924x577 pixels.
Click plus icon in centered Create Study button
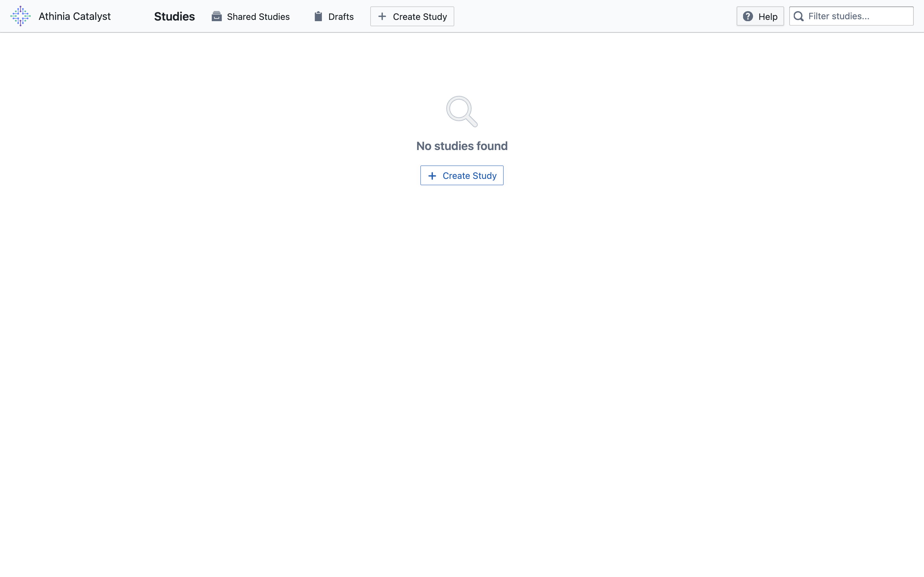tap(432, 176)
